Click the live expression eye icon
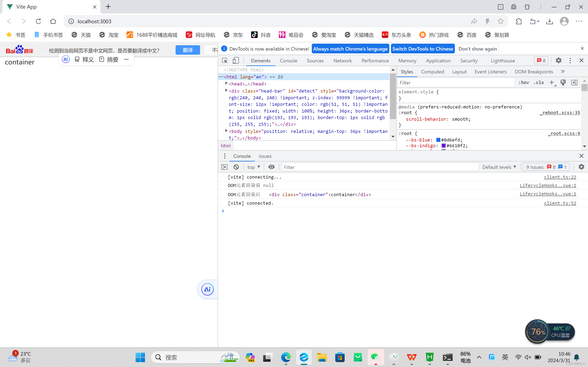Image resolution: width=588 pixels, height=367 pixels. (271, 167)
